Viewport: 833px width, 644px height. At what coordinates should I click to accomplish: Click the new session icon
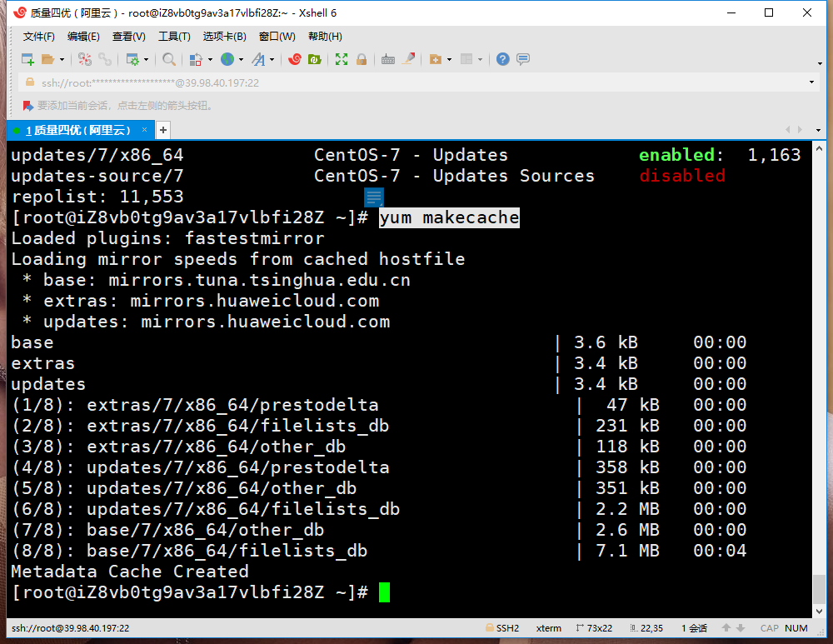point(27,59)
